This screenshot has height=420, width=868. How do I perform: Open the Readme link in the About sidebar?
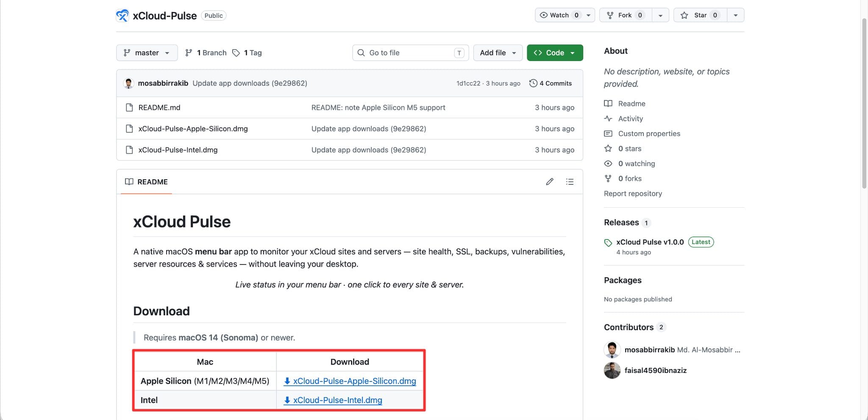tap(625, 103)
